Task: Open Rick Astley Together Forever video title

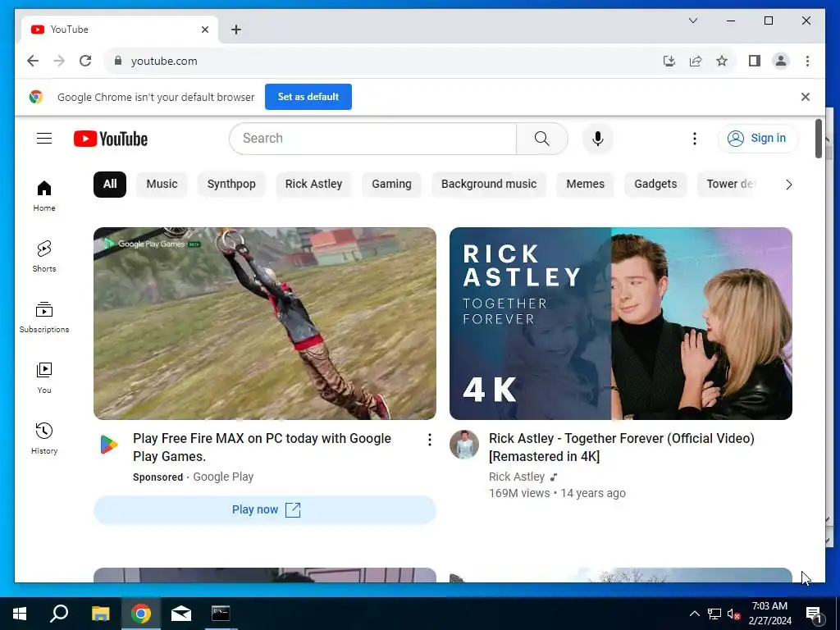Action: coord(622,447)
